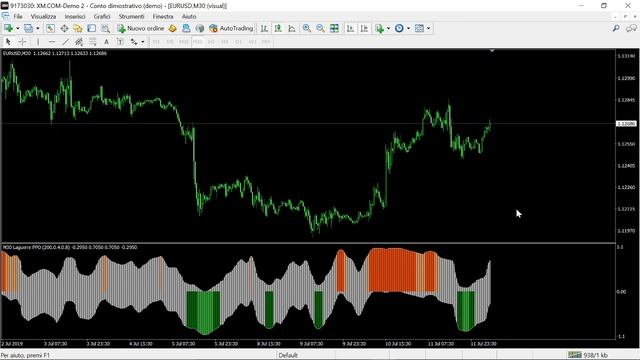Click the Default profile status entry
Viewport: 640px width, 360px height.
(x=288, y=355)
